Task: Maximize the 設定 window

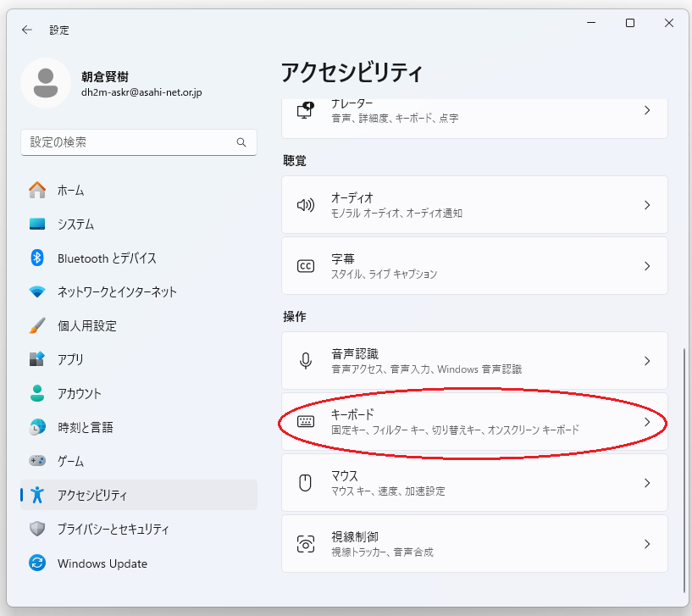Action: click(630, 23)
